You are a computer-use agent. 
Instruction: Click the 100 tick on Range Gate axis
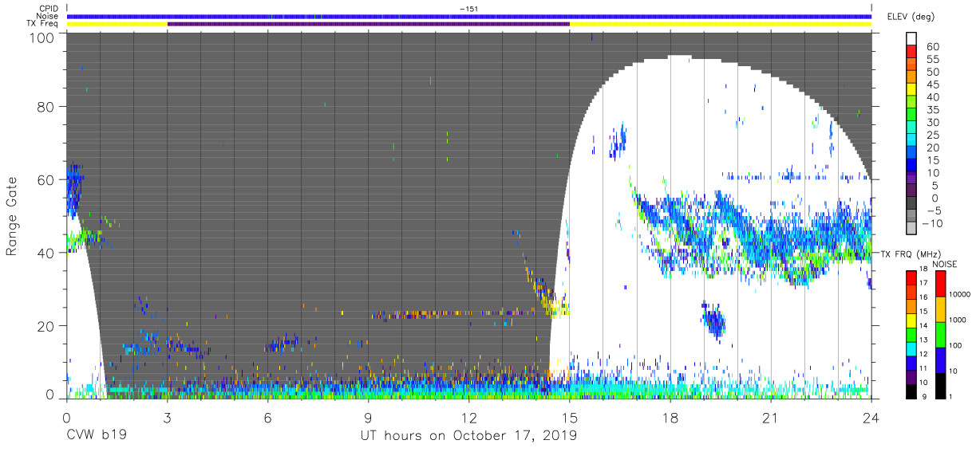41,37
